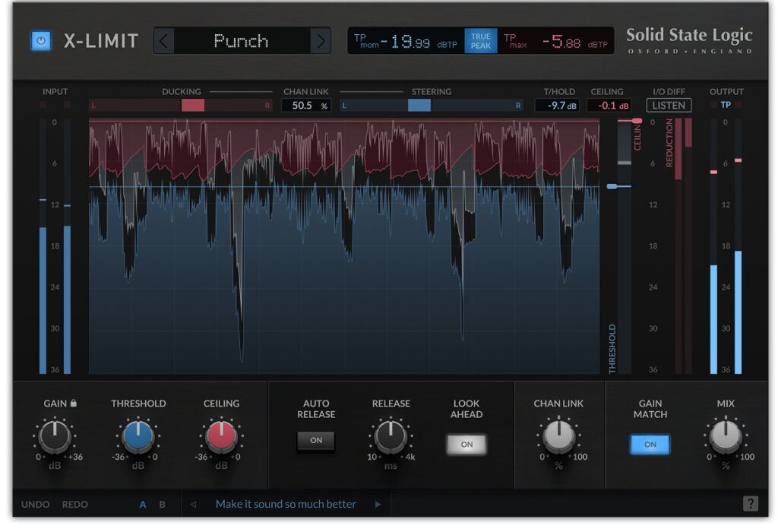Click the MIX knob

click(726, 435)
